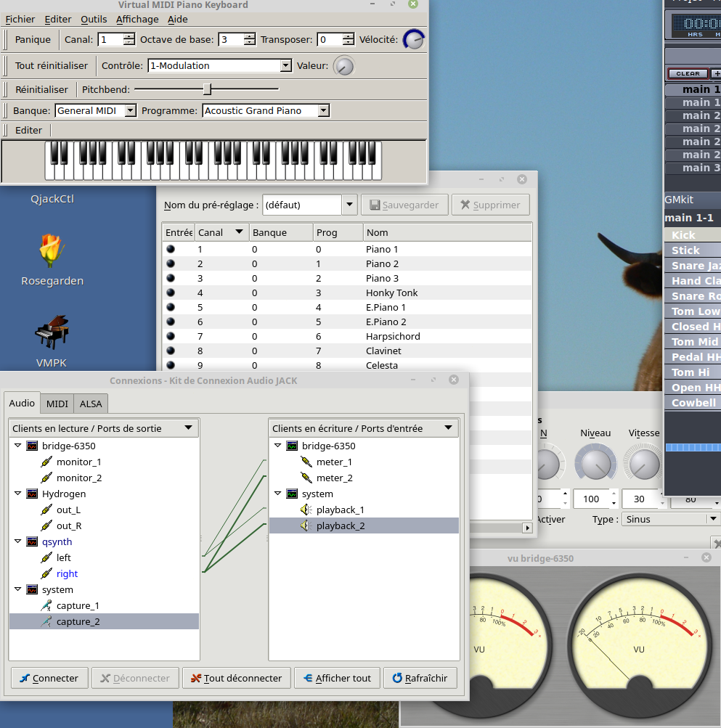Select the Cowbell instrument in Hydrogen

tap(692, 403)
